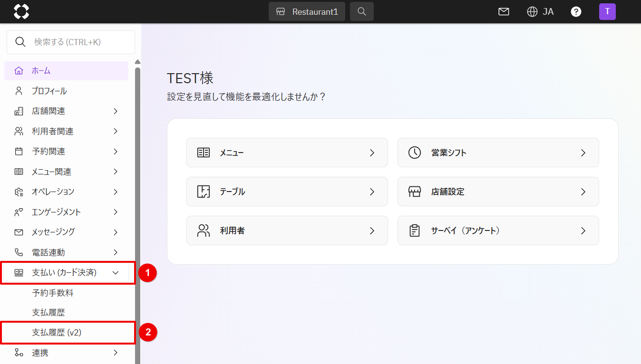
Task: Click the clipboard icon on サーベイ card
Action: pyautogui.click(x=415, y=230)
